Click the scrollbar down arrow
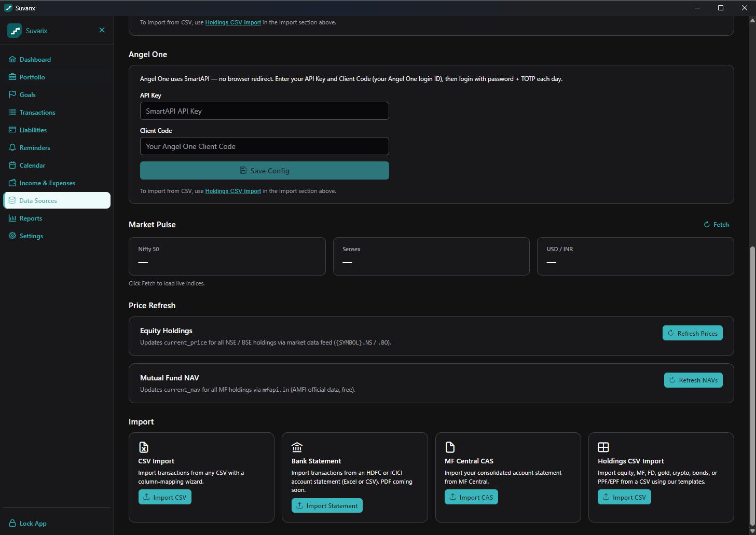 click(752, 531)
